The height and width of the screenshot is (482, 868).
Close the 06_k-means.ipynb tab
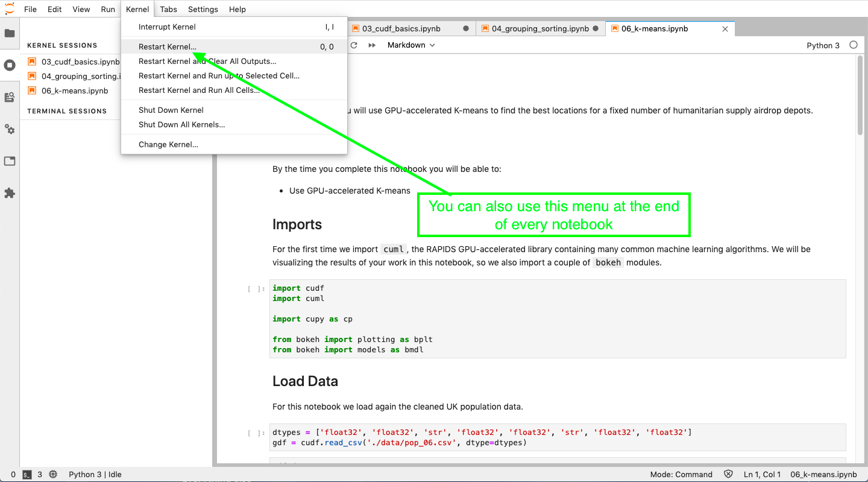coord(725,28)
